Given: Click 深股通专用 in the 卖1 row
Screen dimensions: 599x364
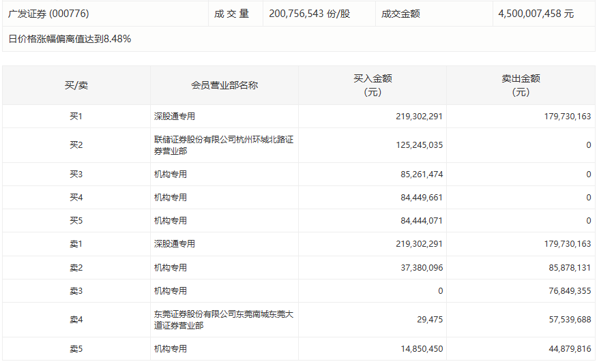Looking at the screenshot, I should (x=175, y=244).
